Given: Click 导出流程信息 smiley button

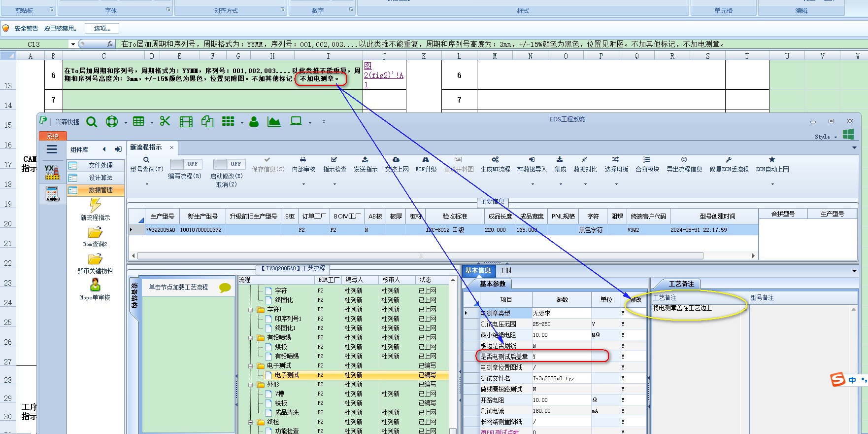Looking at the screenshot, I should coord(684,165).
